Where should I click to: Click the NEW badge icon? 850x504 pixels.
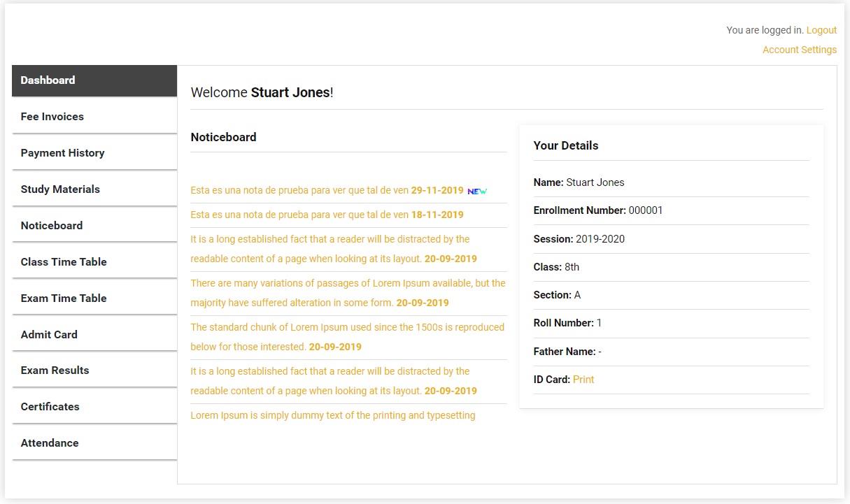[x=477, y=191]
